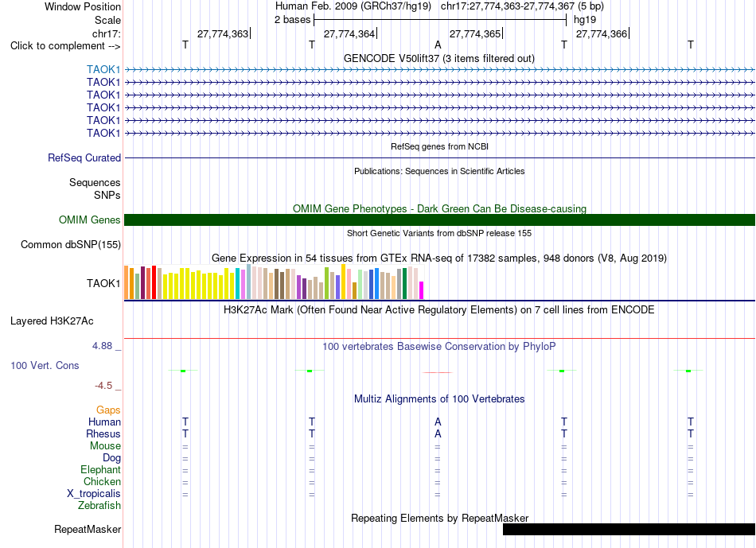The height and width of the screenshot is (548, 756).
Task: Click the SNPs track label
Action: 107,195
